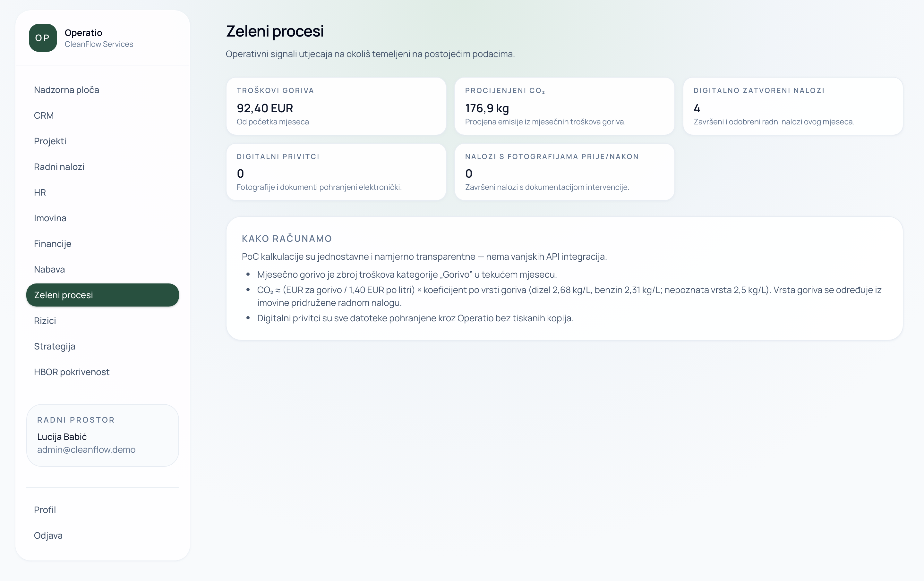924x581 pixels.
Task: Click the green OP logo icon
Action: 43,38
